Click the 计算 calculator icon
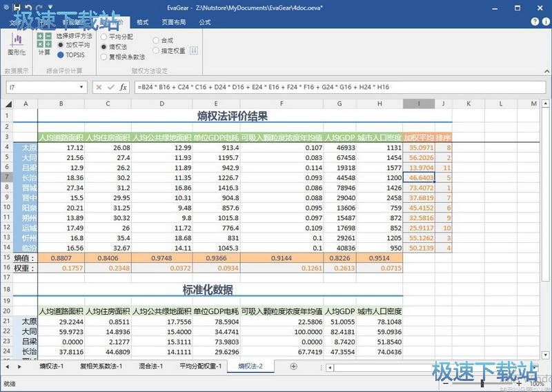This screenshot has height=392, width=552. (x=44, y=44)
